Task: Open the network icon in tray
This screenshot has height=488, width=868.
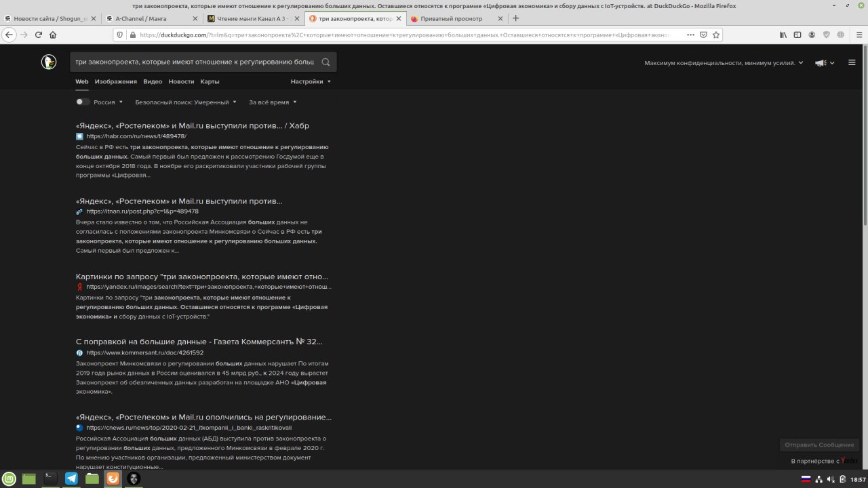Action: click(x=818, y=479)
